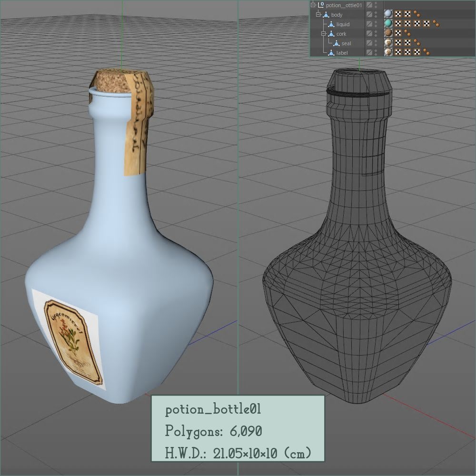Select the Phong tag on cork
Image resolution: width=476 pixels, height=476 pixels.
coord(407,33)
